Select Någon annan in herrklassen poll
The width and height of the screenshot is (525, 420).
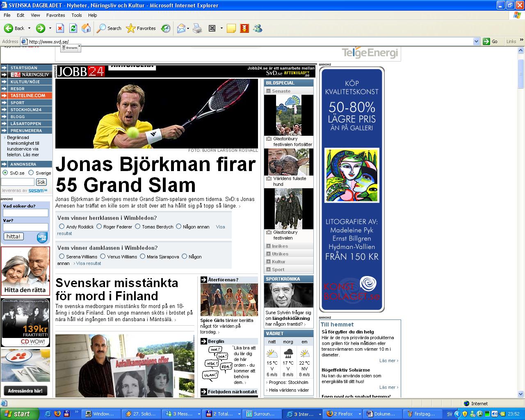pos(178,226)
